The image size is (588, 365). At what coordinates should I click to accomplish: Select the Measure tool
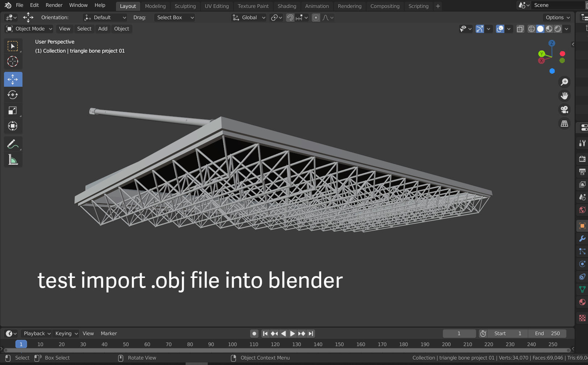(x=13, y=159)
